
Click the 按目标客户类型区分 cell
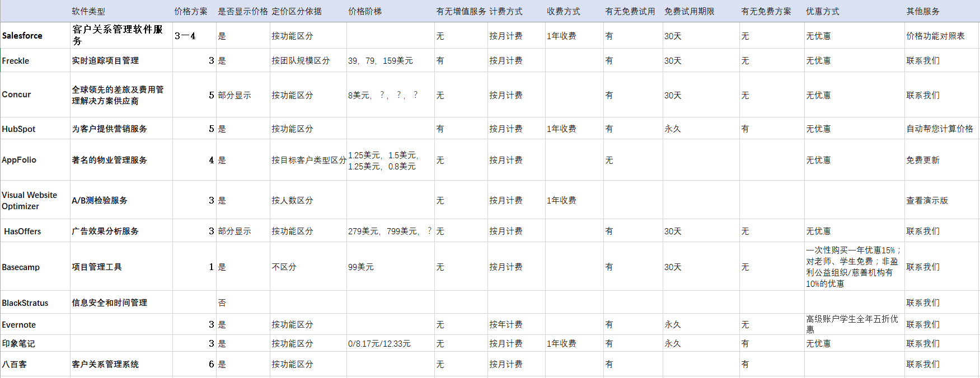pos(309,160)
